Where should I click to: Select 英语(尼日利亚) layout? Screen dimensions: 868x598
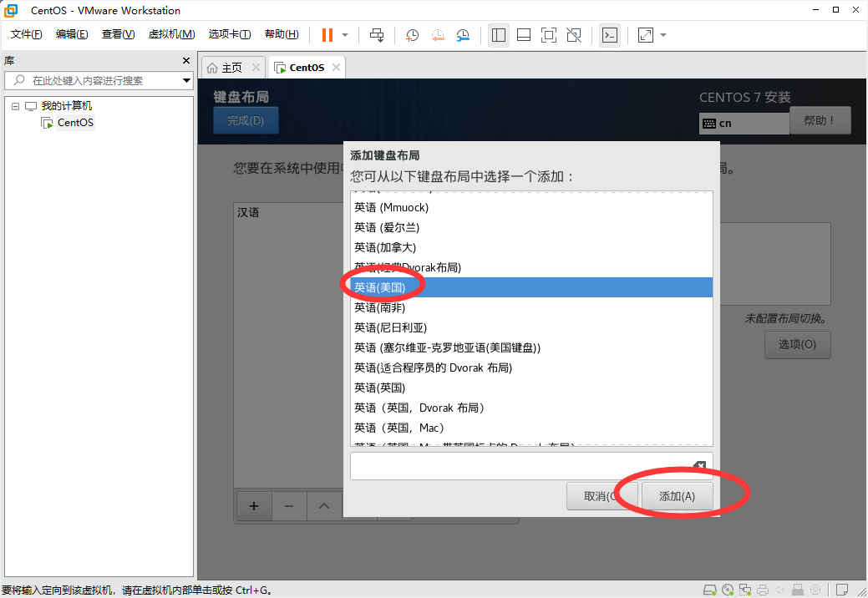pos(531,327)
